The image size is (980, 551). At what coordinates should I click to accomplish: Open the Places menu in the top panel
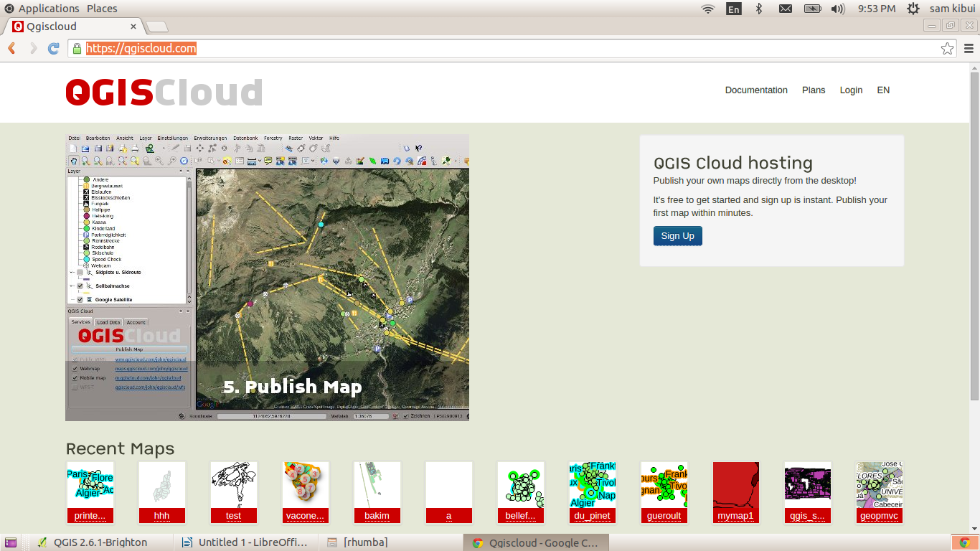click(102, 9)
